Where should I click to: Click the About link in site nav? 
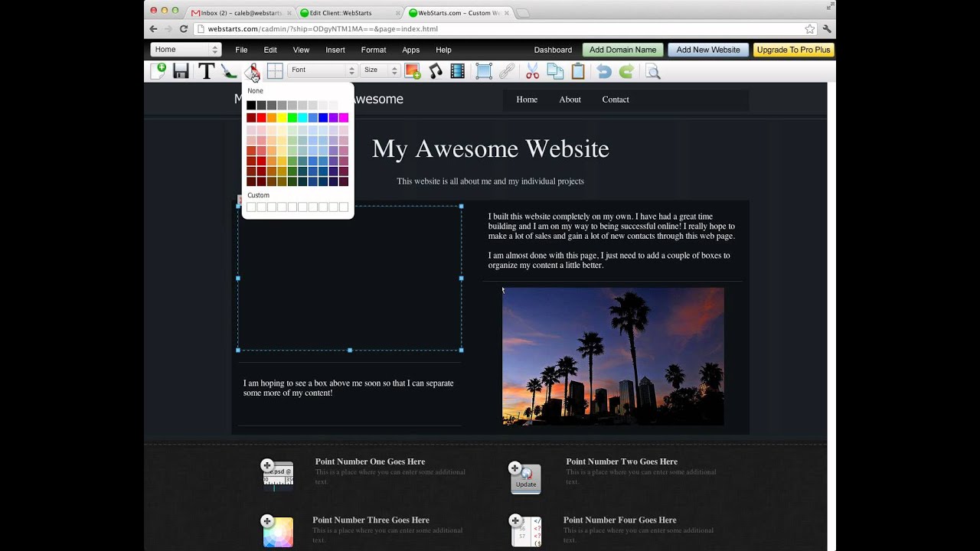570,99
